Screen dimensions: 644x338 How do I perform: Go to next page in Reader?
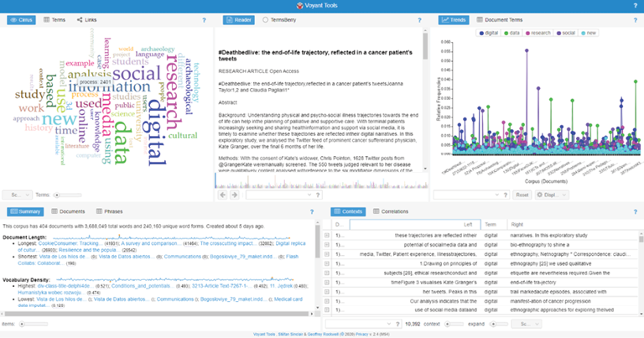[x=236, y=195]
